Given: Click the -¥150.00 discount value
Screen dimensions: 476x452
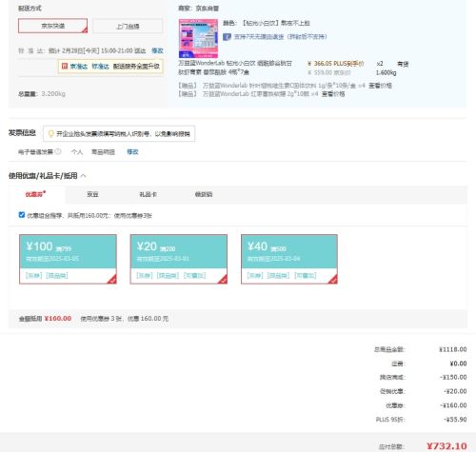Looking at the screenshot, I should (x=453, y=378).
